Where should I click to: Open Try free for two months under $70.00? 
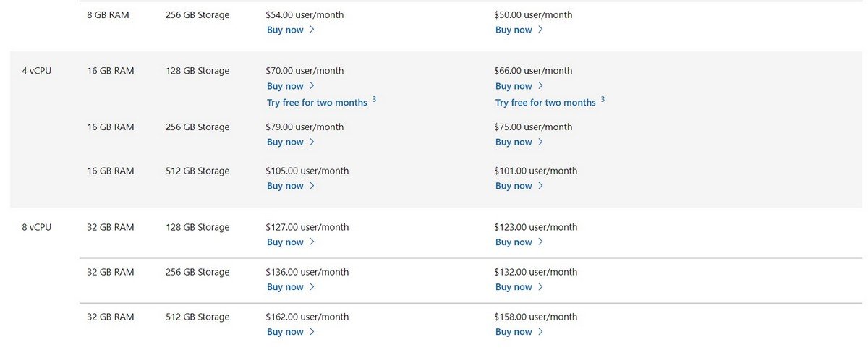(x=317, y=103)
